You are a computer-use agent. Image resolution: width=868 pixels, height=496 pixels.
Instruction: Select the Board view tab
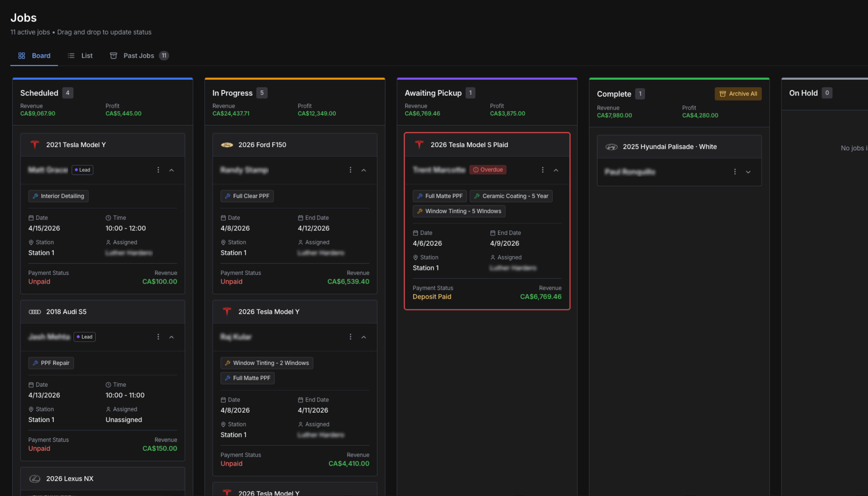pyautogui.click(x=34, y=55)
